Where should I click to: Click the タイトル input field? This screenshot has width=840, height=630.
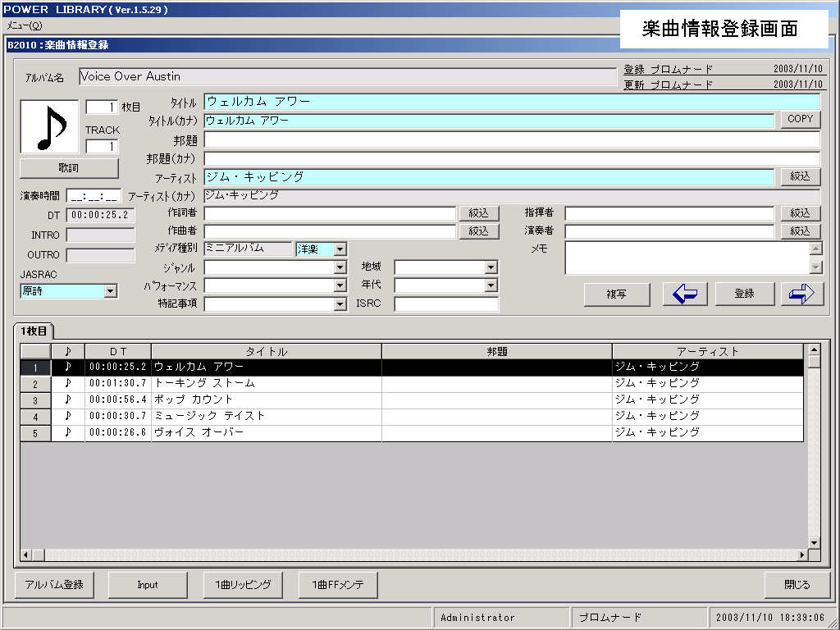[512, 102]
